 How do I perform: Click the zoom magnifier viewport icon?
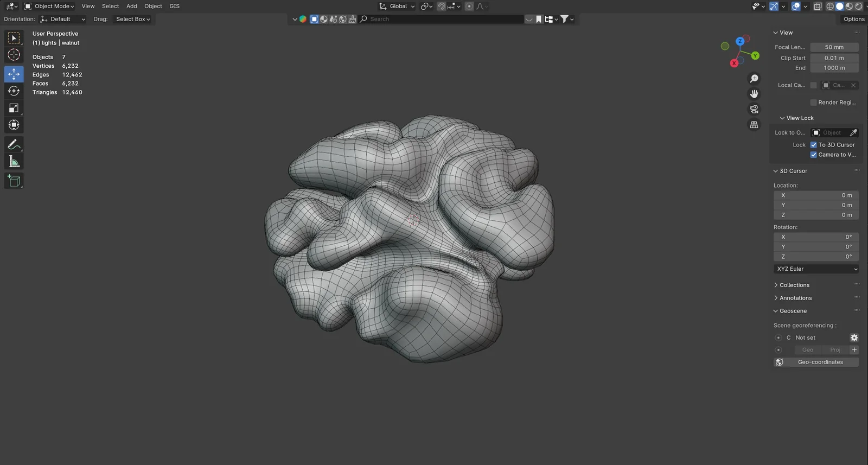click(754, 79)
